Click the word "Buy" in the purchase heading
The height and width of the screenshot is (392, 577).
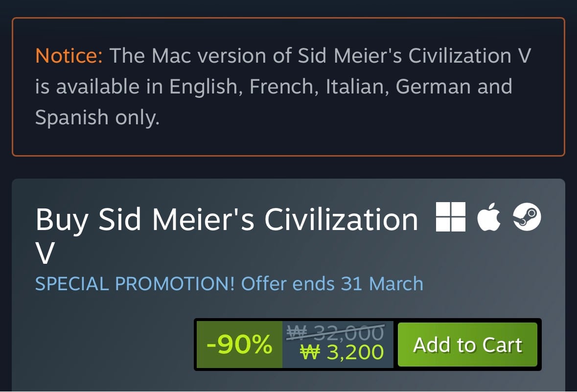(x=61, y=220)
